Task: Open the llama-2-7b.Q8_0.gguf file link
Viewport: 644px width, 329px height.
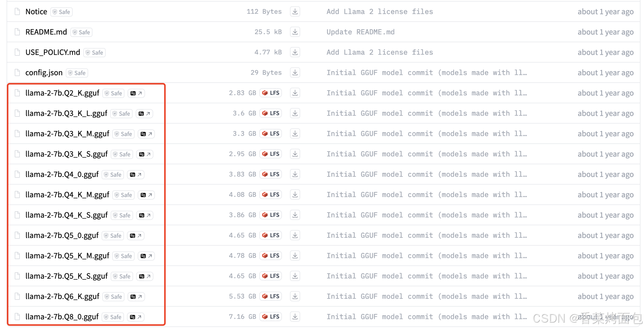Action: [x=62, y=317]
